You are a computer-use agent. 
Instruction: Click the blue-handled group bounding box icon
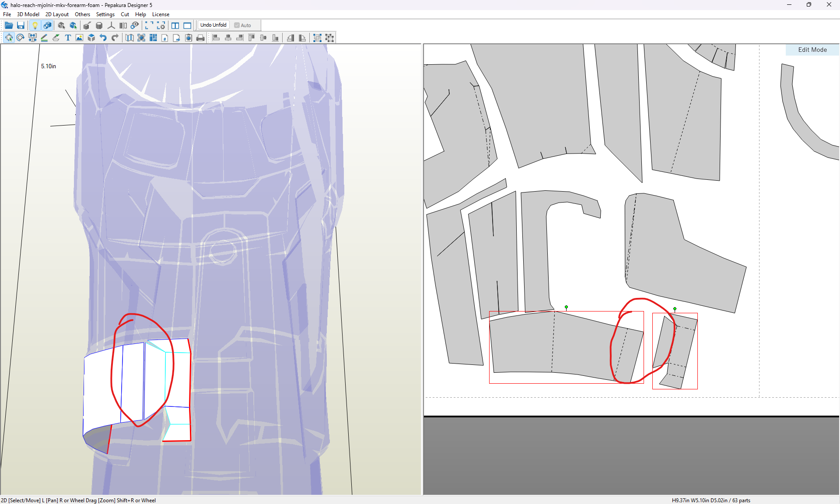pyautogui.click(x=318, y=38)
